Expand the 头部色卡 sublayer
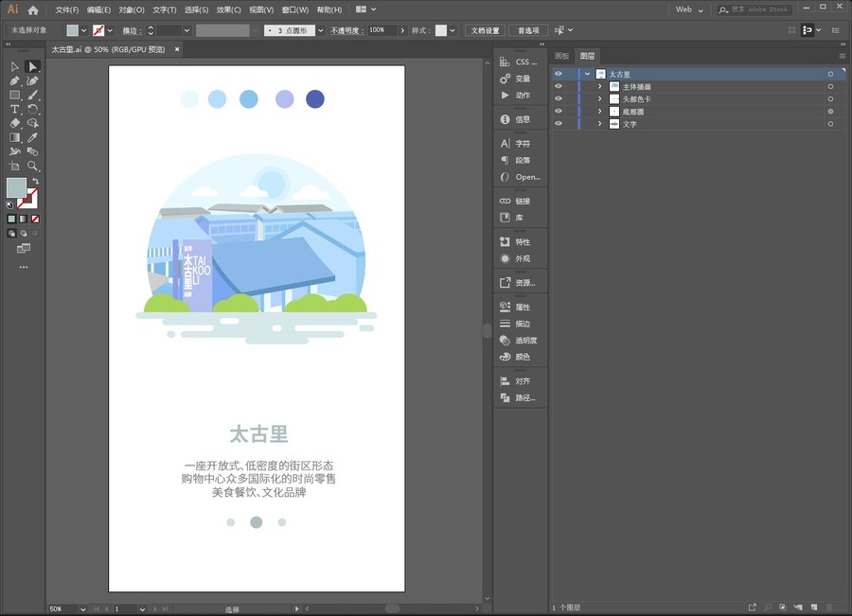Image resolution: width=852 pixels, height=616 pixels. 600,98
